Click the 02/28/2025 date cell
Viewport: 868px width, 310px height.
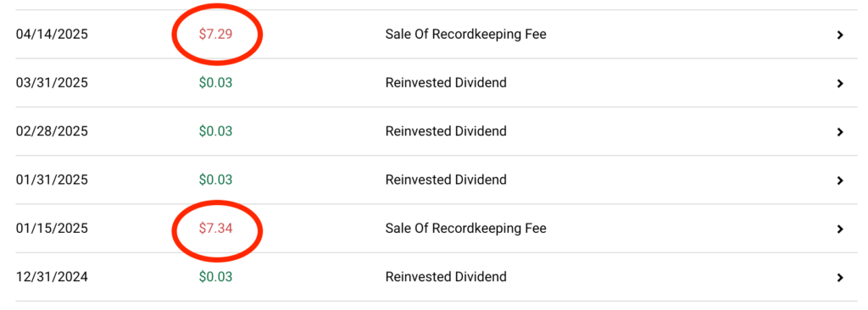52,131
